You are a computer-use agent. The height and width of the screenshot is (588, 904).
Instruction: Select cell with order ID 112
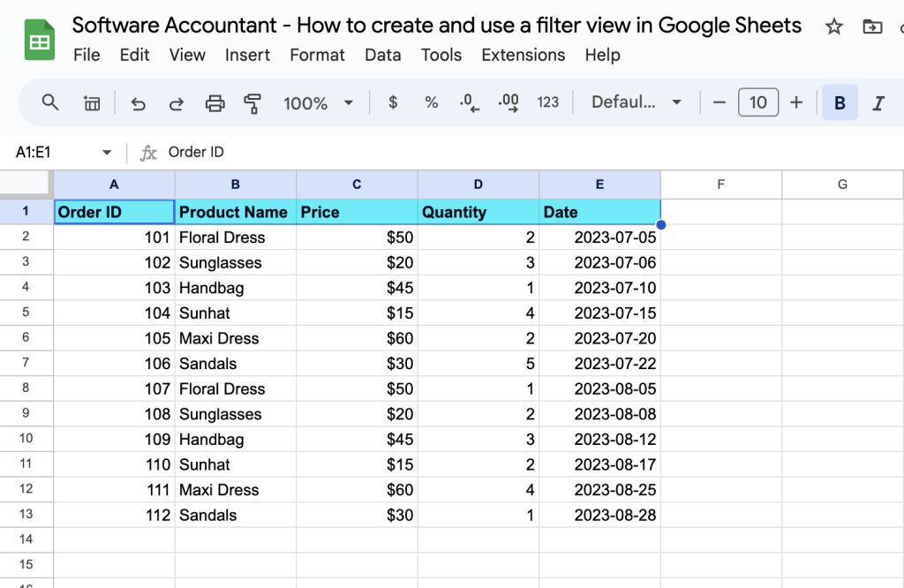tap(114, 516)
